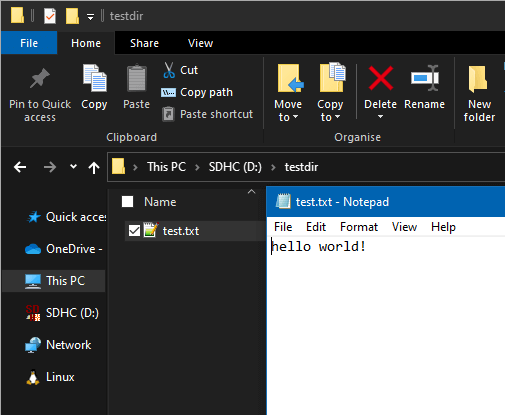Open the recent locations dropdown arrow
Screen dimensions: 505x415
pos(73,167)
